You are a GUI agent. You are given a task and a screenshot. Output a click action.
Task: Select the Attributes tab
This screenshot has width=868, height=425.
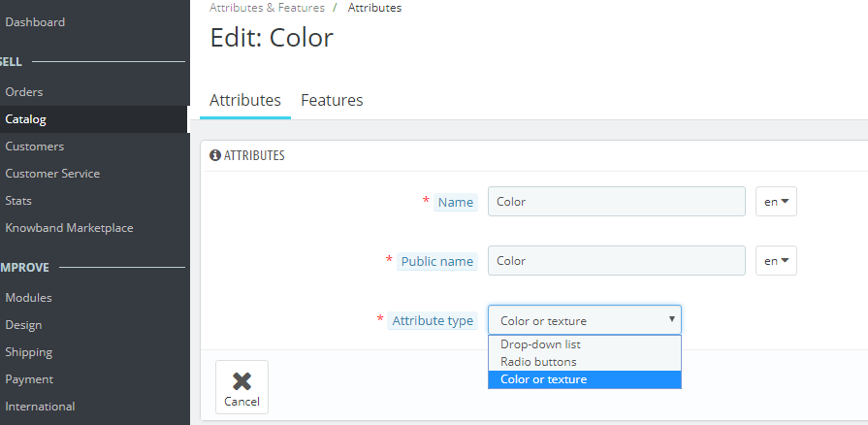(x=245, y=100)
